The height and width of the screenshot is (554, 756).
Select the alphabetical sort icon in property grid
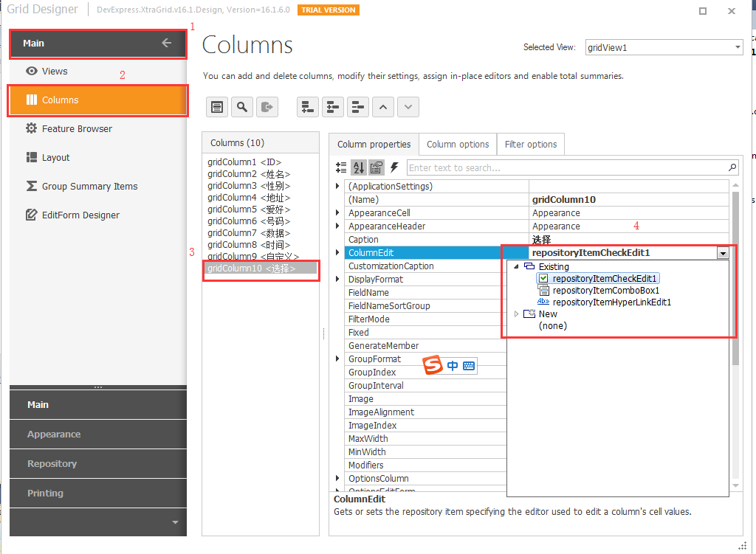359,167
